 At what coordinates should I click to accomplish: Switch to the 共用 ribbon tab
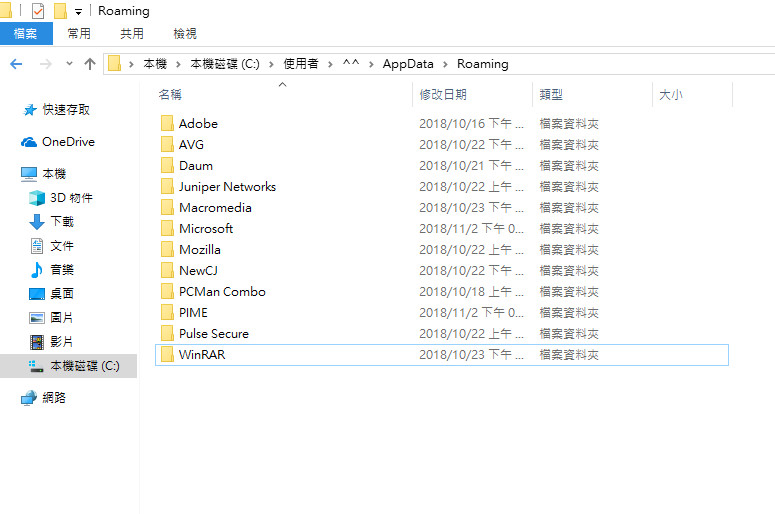coord(131,34)
